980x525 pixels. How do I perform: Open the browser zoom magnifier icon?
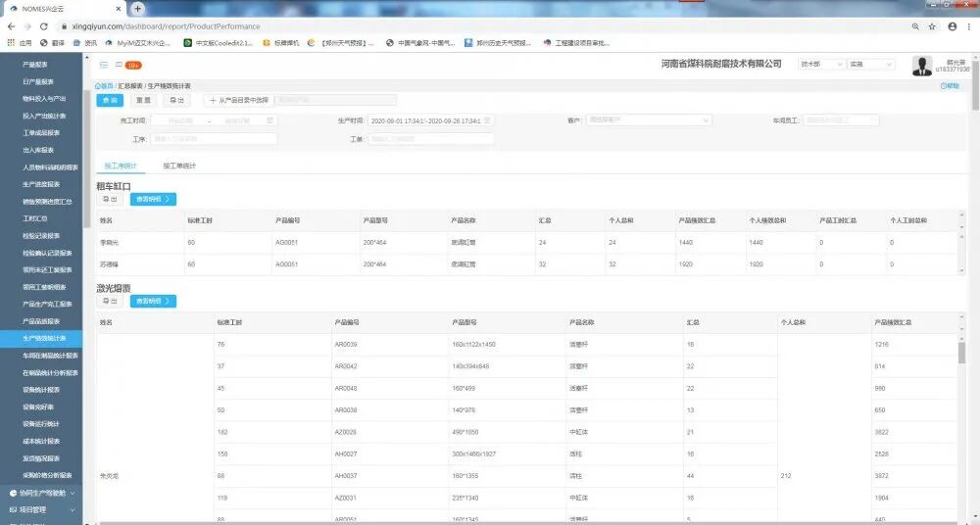[x=915, y=26]
